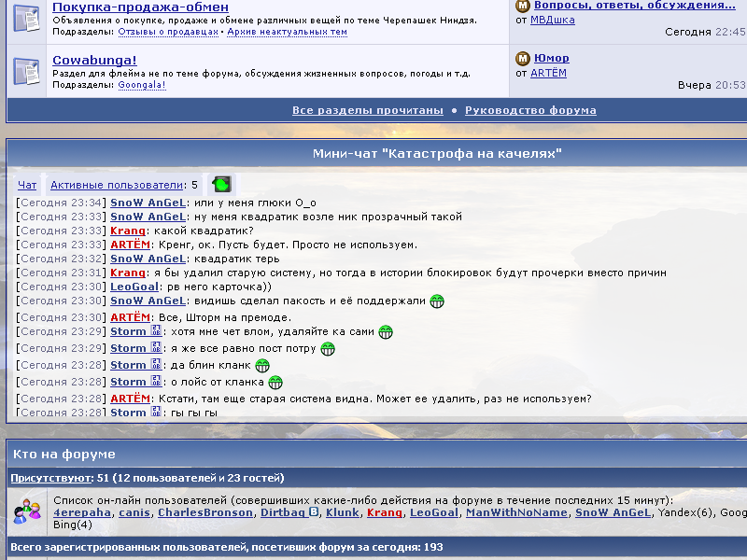Click 'Мини-чат "Катастрофа на качелях"' header

[437, 154]
